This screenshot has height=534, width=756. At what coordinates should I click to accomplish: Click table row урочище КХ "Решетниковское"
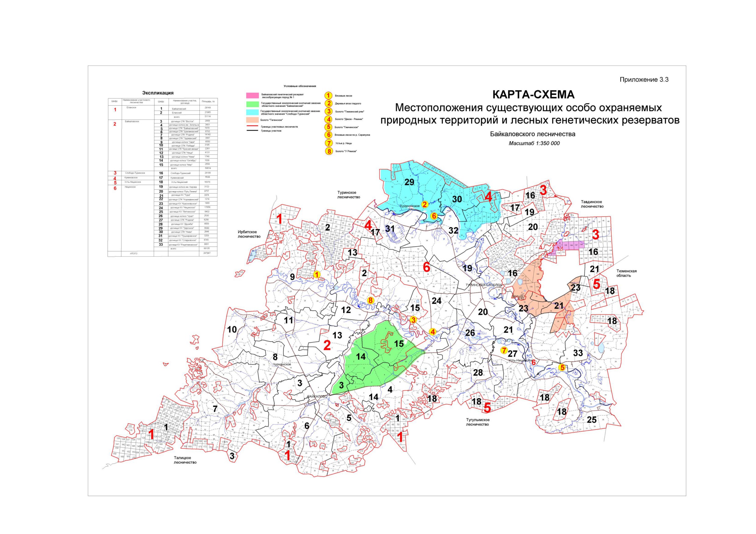tap(185, 244)
